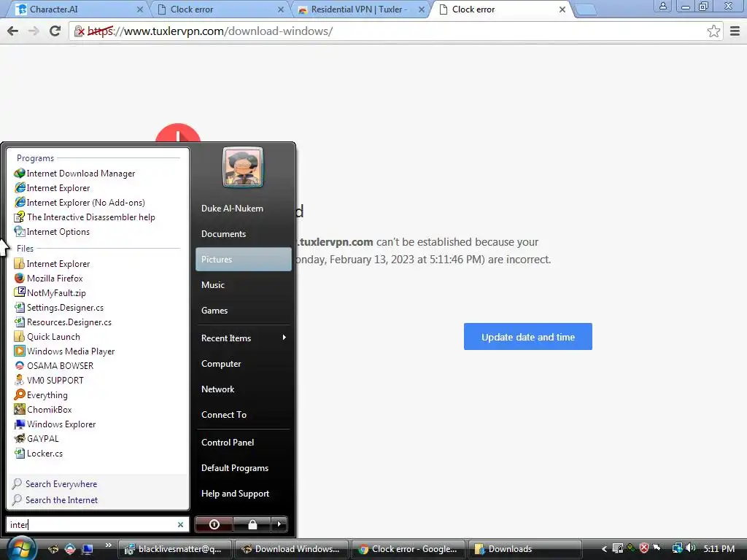Open Duke Al-Nukem user folder
Screen dimensions: 747x560
tap(232, 208)
